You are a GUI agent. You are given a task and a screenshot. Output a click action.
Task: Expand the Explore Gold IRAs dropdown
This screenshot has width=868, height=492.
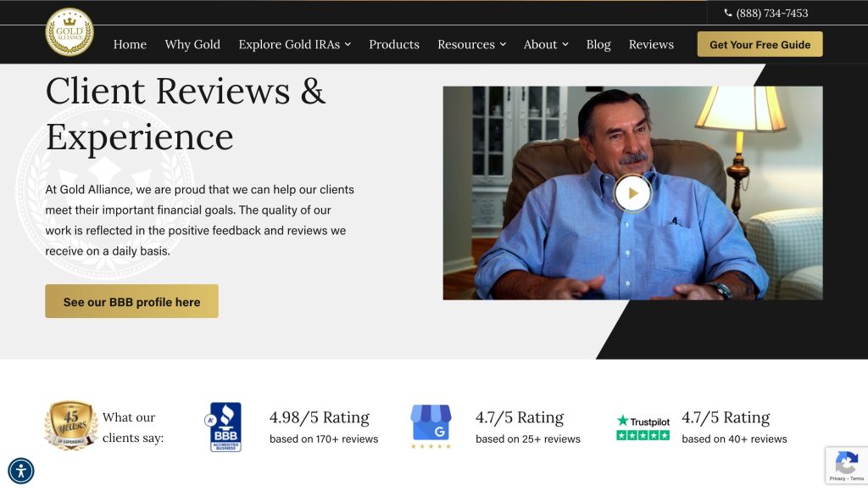pyautogui.click(x=294, y=44)
